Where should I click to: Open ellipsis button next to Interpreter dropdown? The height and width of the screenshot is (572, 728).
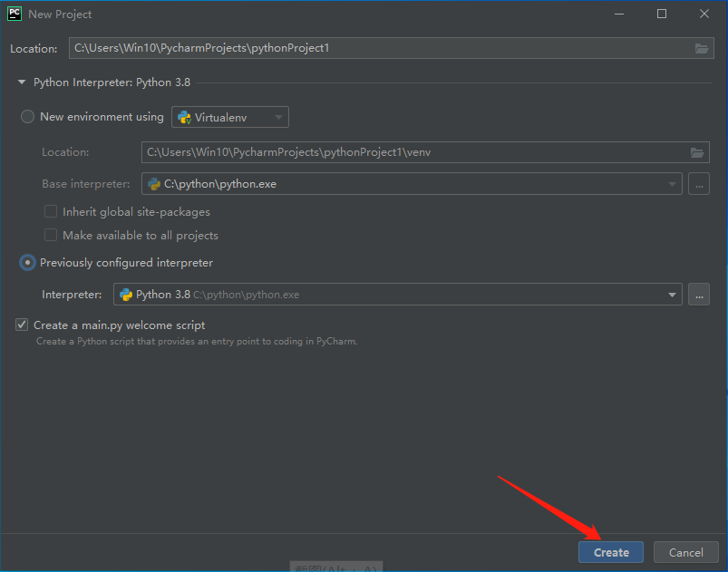[x=699, y=295]
